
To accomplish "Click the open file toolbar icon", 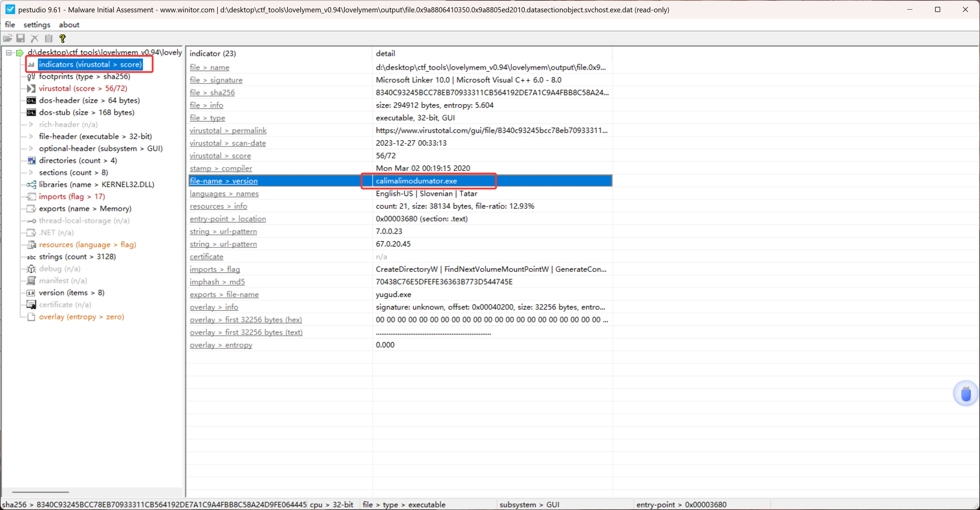I will point(8,38).
